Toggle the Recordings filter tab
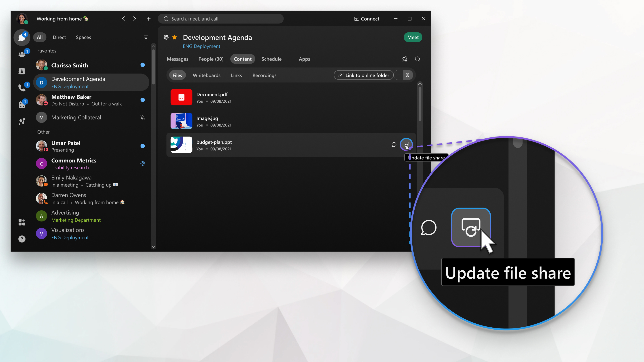The image size is (644, 362). [264, 75]
